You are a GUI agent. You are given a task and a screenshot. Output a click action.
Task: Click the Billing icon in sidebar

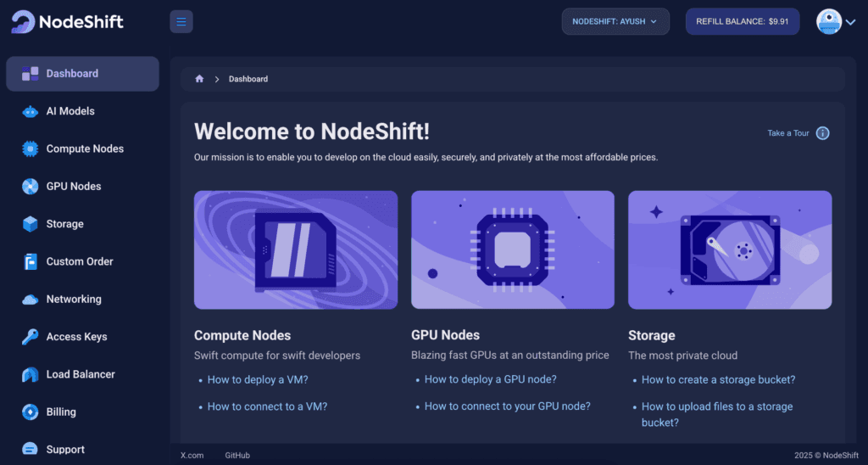[x=31, y=412]
